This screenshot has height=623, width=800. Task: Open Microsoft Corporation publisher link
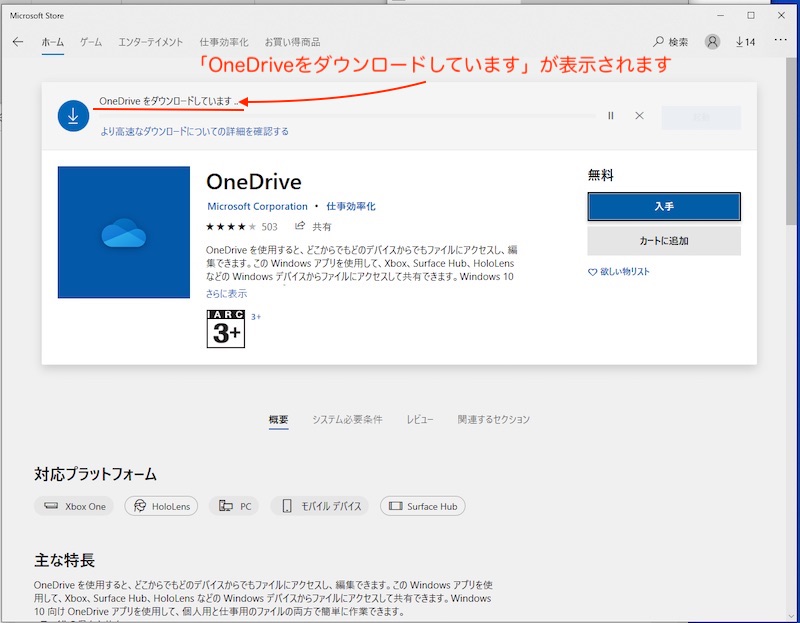point(257,207)
